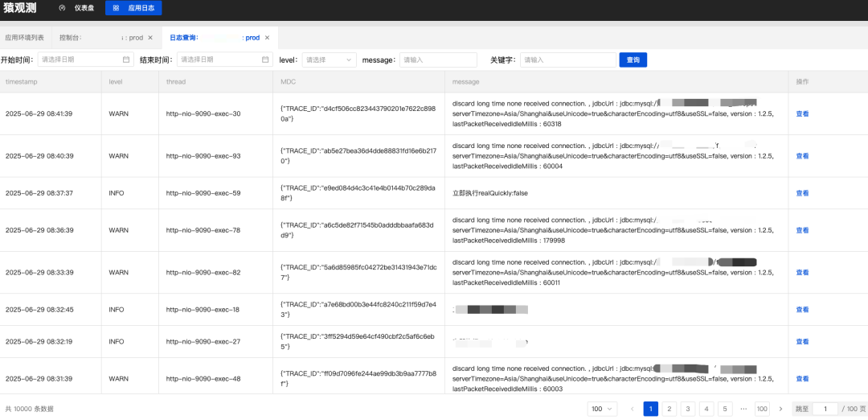Click the 开始时间 date input
Image resolution: width=868 pixels, height=420 pixels.
pos(85,60)
